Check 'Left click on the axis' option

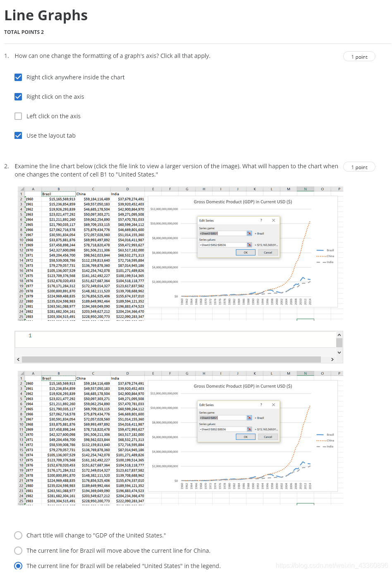click(x=18, y=116)
